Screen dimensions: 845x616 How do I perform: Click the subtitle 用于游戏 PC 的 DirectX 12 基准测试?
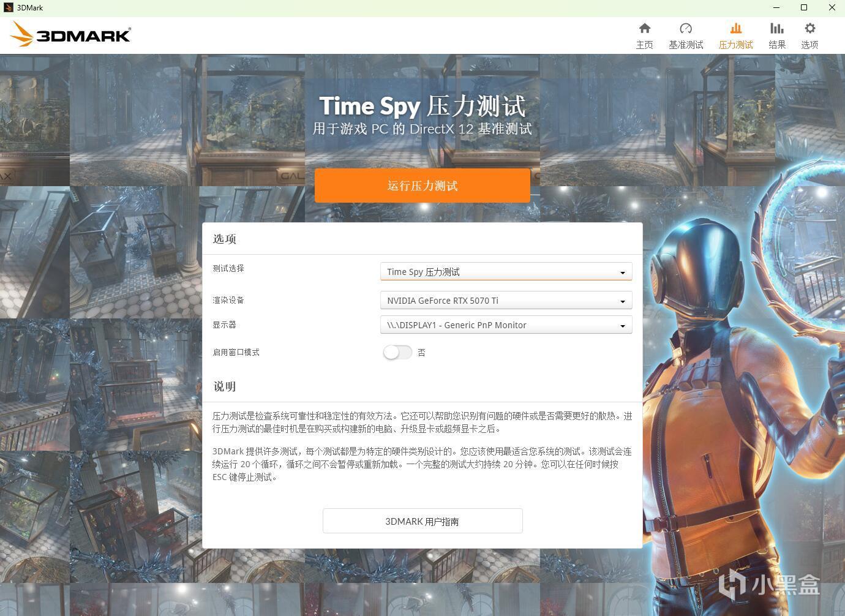[423, 129]
